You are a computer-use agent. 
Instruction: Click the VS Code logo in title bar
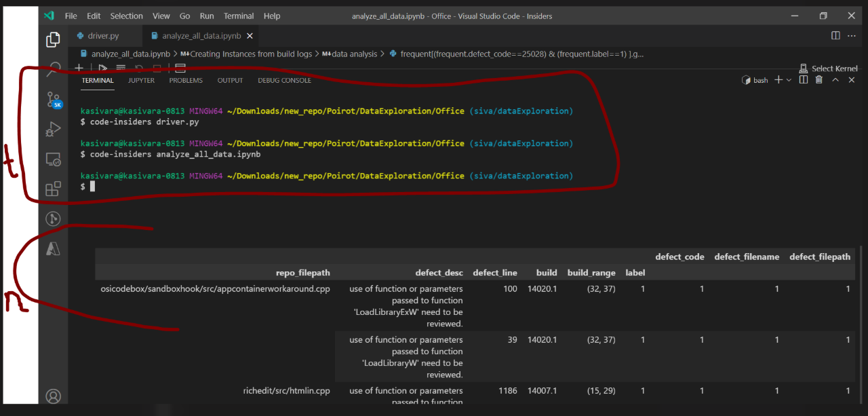pos(48,16)
